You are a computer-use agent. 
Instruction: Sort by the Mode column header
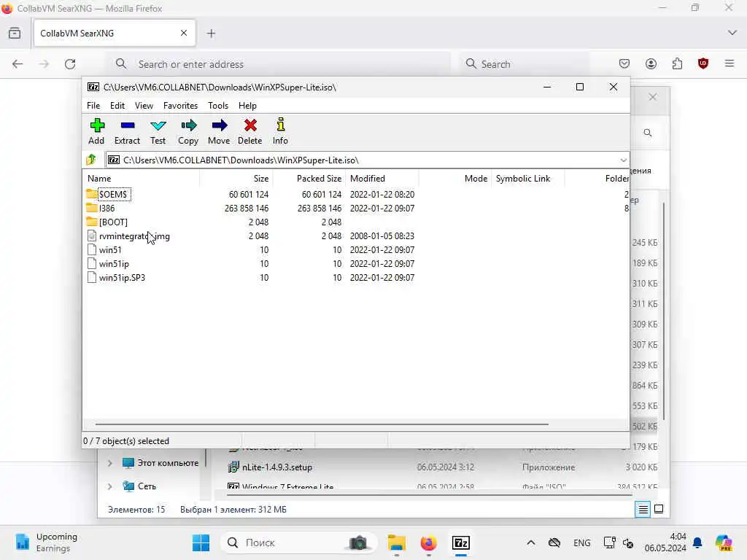point(455,178)
